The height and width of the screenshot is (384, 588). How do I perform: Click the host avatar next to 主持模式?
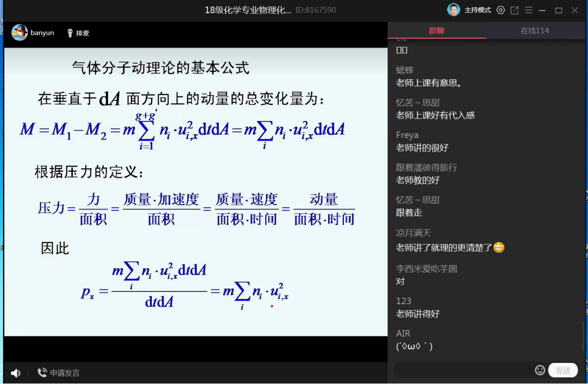[453, 9]
